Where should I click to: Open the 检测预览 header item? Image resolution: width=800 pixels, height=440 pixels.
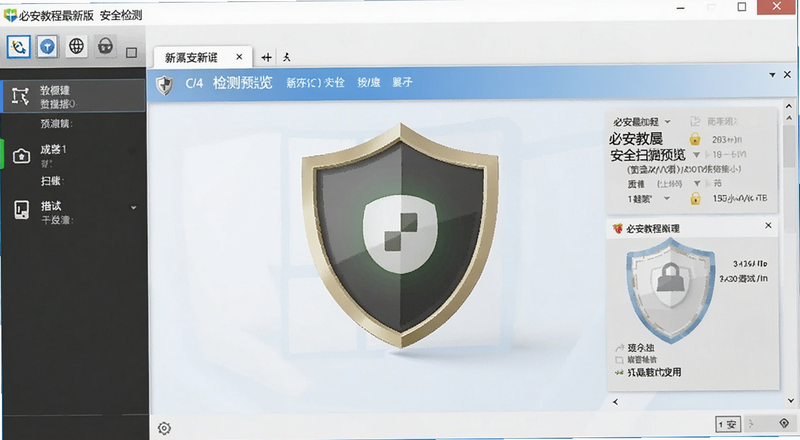tap(242, 83)
